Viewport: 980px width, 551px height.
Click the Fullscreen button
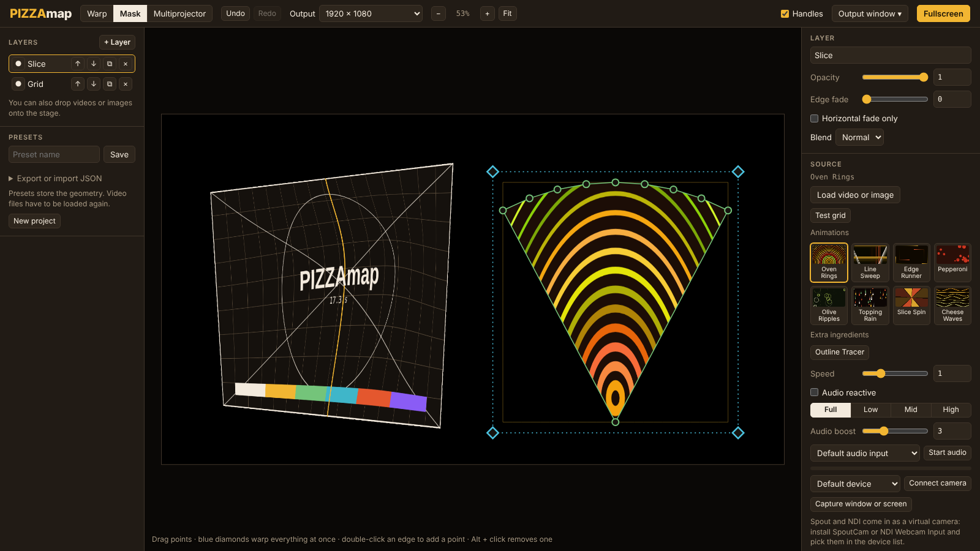[943, 13]
